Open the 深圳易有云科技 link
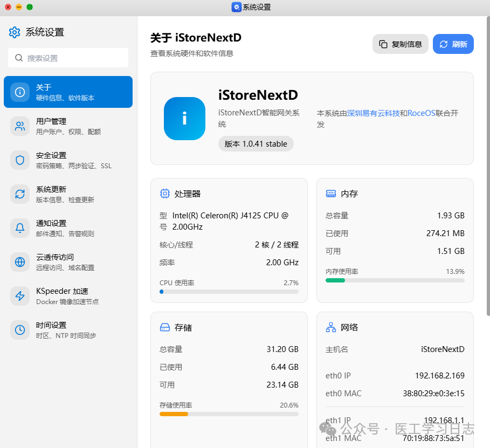490x448 pixels. 374,113
